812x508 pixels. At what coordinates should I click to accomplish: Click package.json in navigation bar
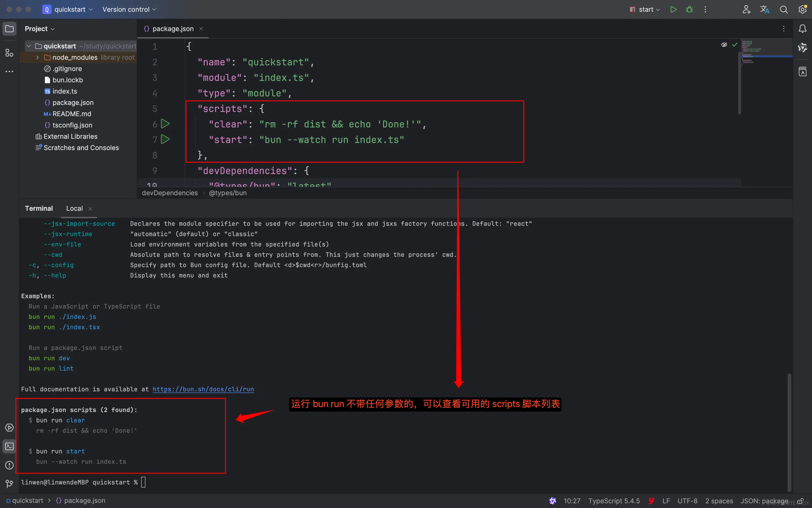coord(81,500)
